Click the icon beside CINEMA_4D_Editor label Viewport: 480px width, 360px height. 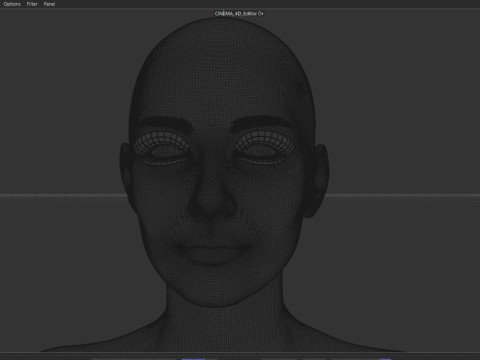[261, 14]
